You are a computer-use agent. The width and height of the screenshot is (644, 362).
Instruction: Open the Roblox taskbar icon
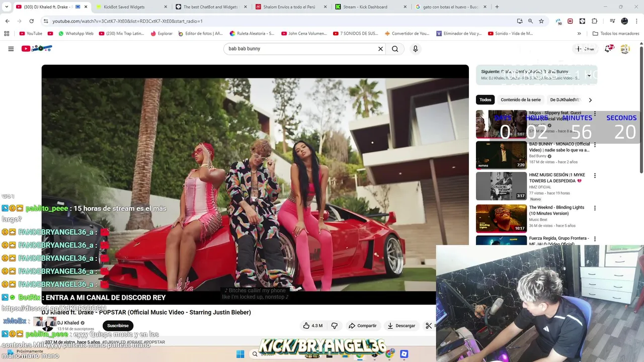404,354
